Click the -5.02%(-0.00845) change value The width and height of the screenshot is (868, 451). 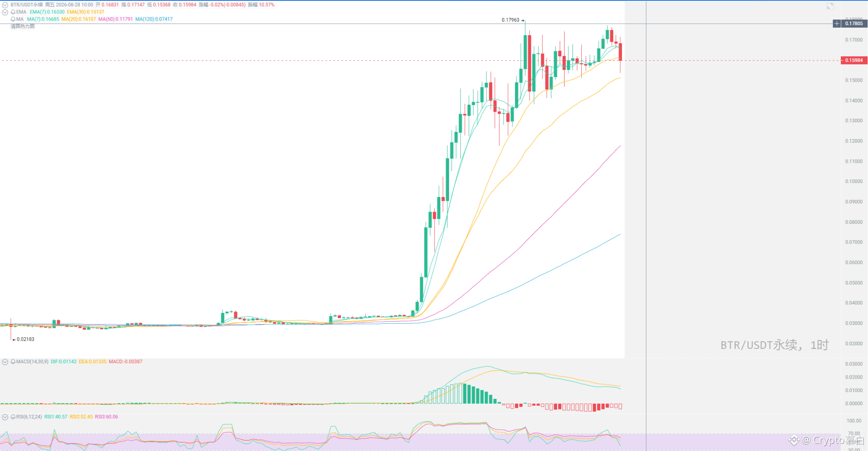click(x=228, y=5)
